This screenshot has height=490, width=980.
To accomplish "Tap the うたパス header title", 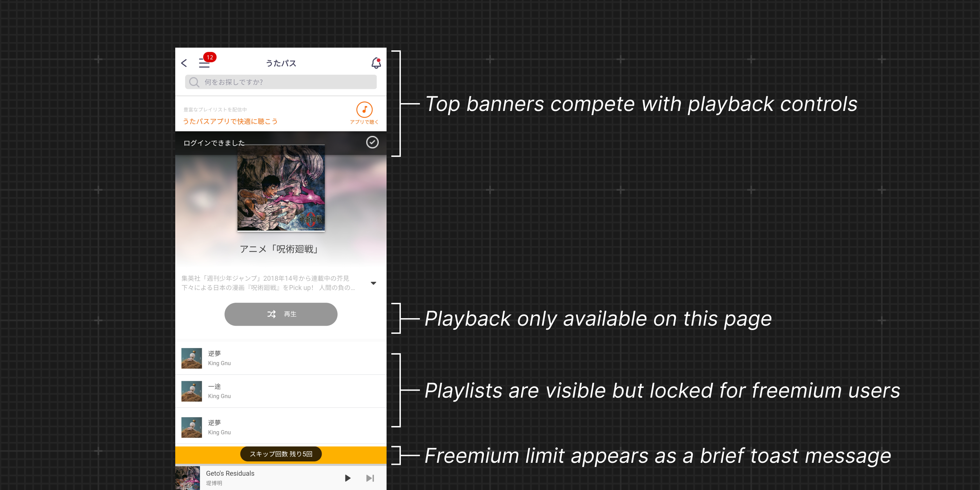I will click(281, 63).
